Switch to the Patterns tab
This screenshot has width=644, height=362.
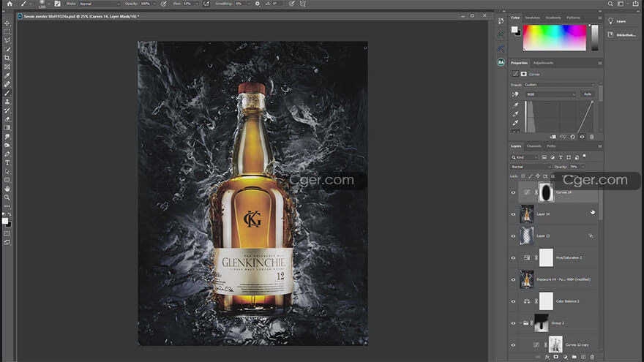coord(573,18)
